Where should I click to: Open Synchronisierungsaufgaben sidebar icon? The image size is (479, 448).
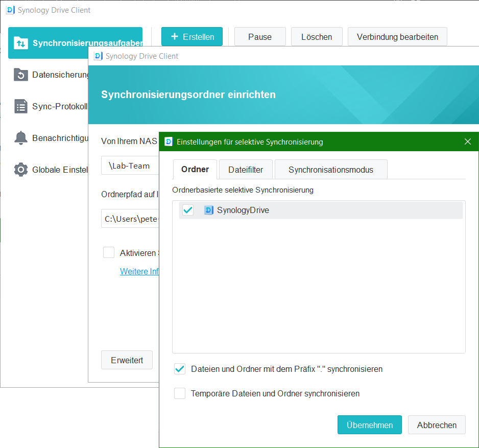21,43
